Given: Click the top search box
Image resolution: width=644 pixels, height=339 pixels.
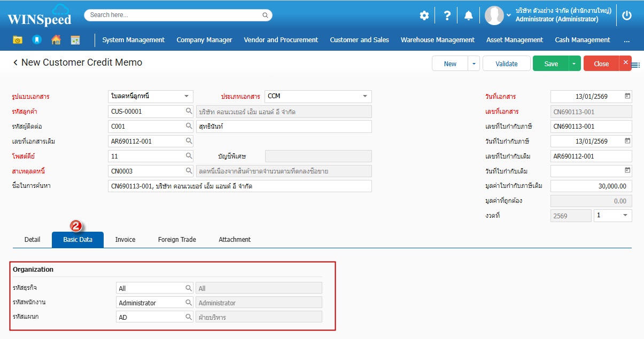Looking at the screenshot, I should tap(178, 15).
